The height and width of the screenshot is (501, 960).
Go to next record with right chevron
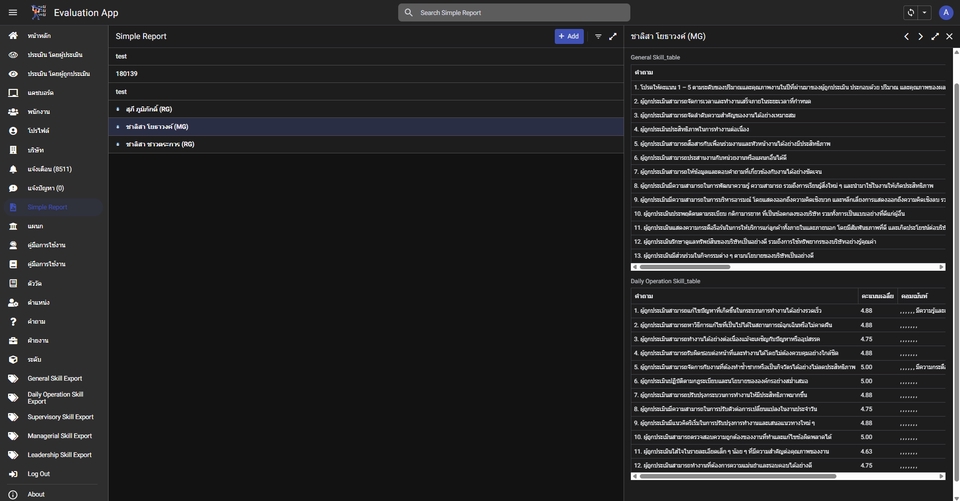point(920,36)
